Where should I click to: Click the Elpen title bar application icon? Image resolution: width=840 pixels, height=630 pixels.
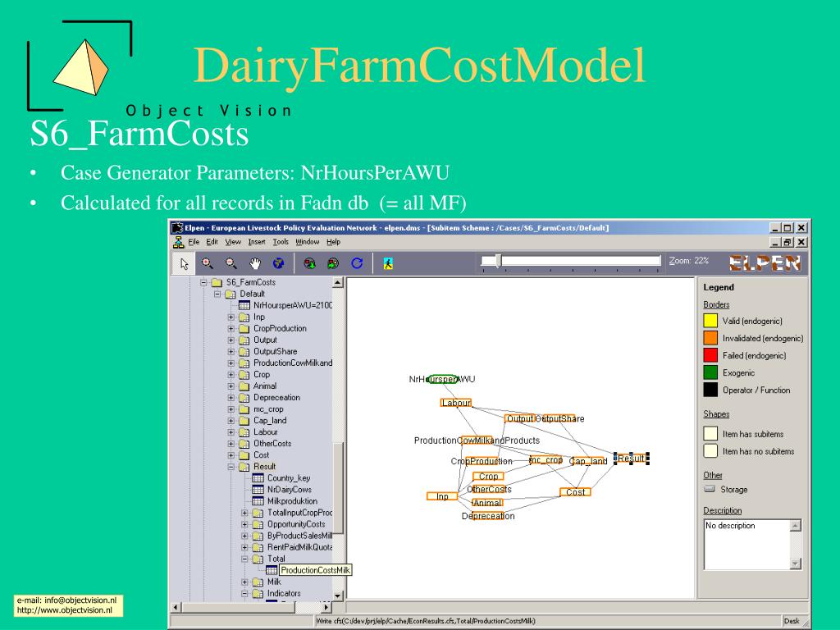pos(177,228)
